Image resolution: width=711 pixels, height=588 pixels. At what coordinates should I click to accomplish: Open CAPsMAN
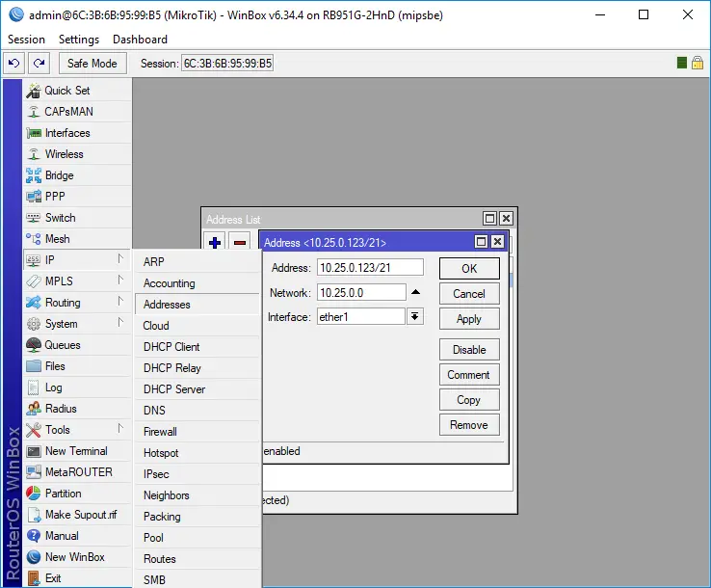click(x=77, y=112)
